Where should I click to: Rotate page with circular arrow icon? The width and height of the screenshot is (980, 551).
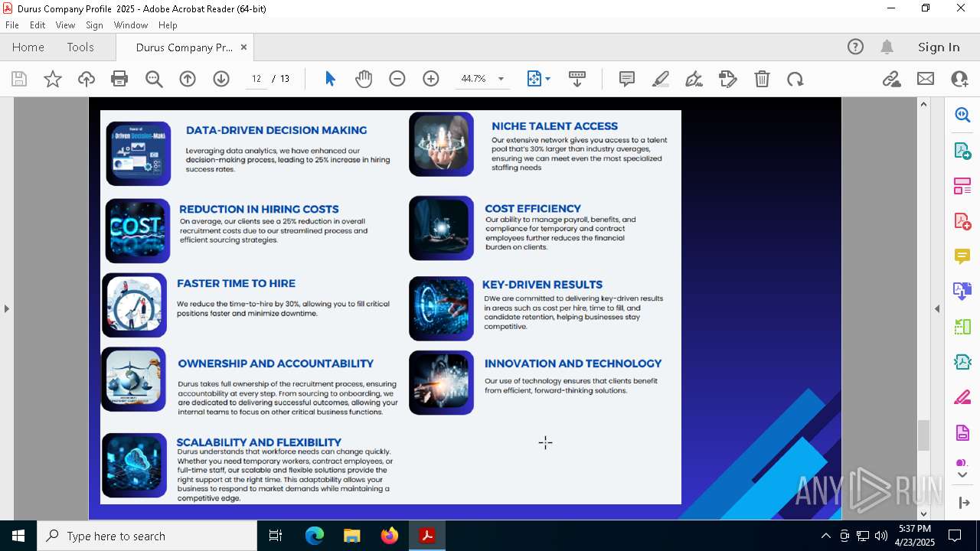click(x=795, y=79)
